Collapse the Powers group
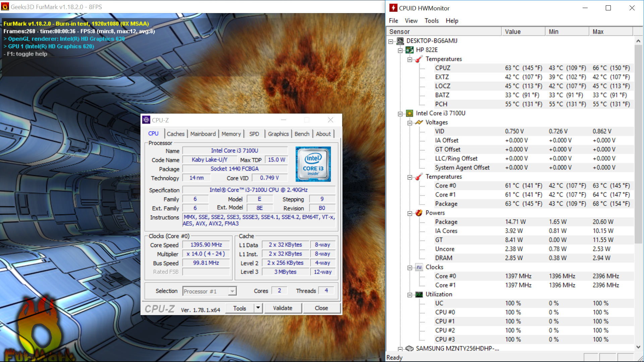This screenshot has height=362, width=644. [410, 214]
